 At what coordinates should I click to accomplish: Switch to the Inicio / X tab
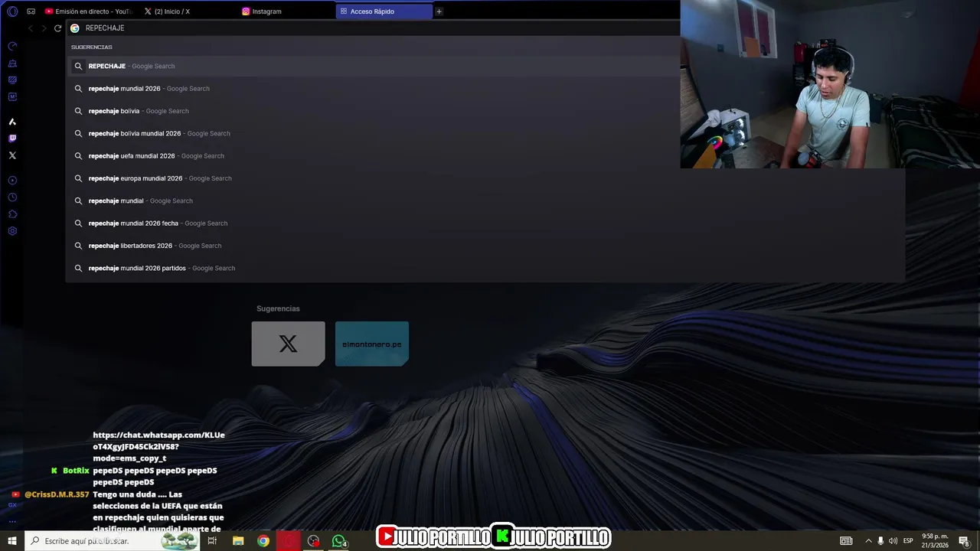tap(187, 11)
